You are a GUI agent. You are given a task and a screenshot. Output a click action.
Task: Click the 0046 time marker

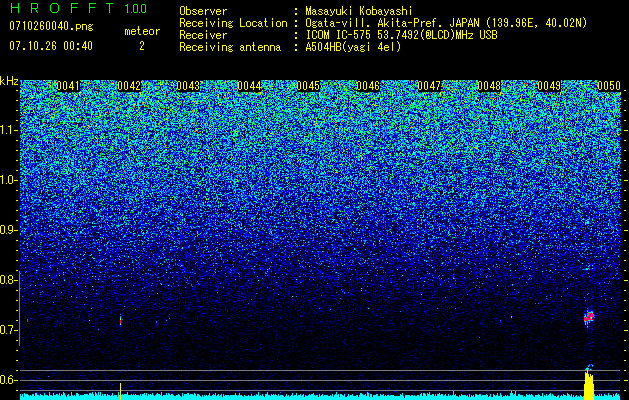coord(368,86)
